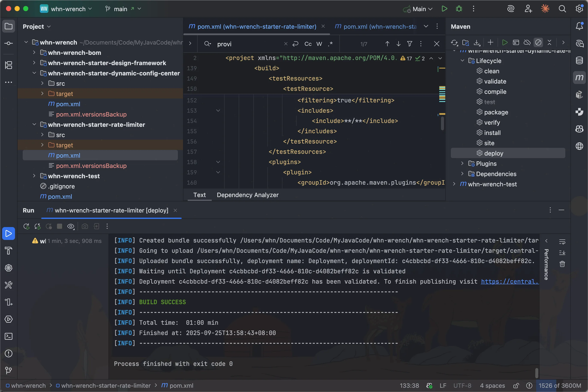This screenshot has height=392, width=588.
Task: Open the Git tool window icon
Action: click(x=9, y=370)
